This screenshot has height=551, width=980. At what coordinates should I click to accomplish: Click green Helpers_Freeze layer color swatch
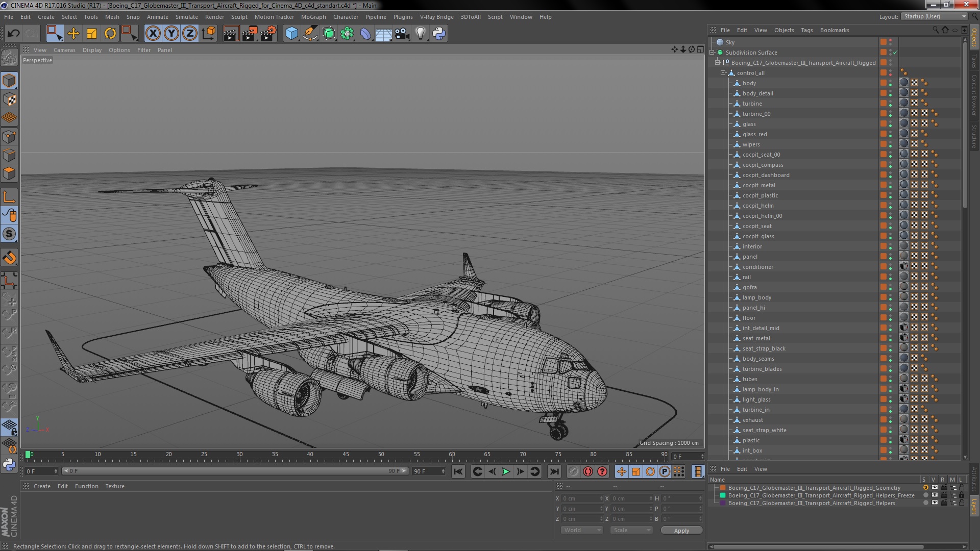pos(723,495)
